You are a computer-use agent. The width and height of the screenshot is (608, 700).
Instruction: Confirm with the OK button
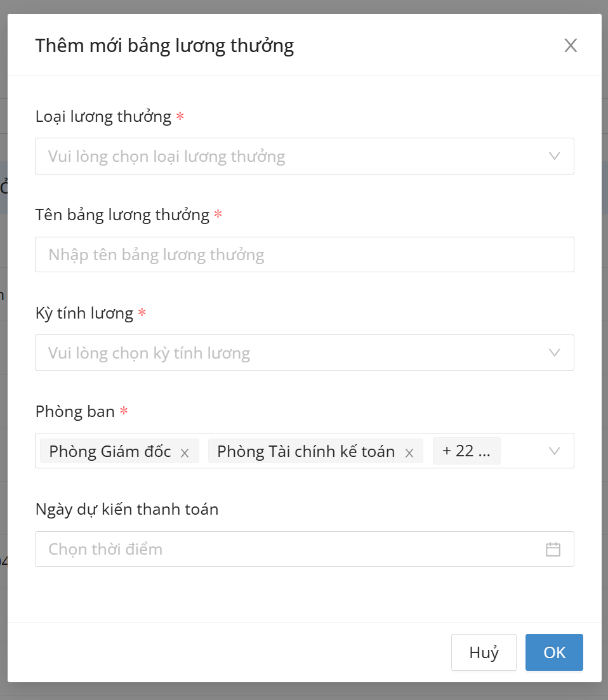pos(554,652)
